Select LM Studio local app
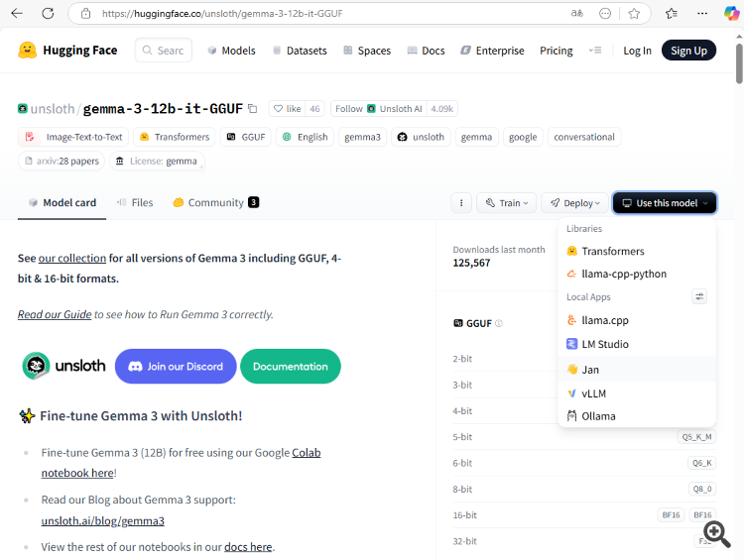The height and width of the screenshot is (560, 744). (637, 344)
